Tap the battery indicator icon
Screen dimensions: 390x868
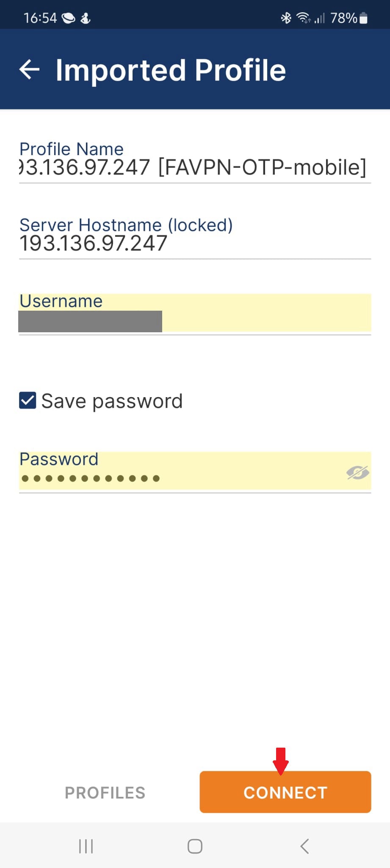click(363, 18)
